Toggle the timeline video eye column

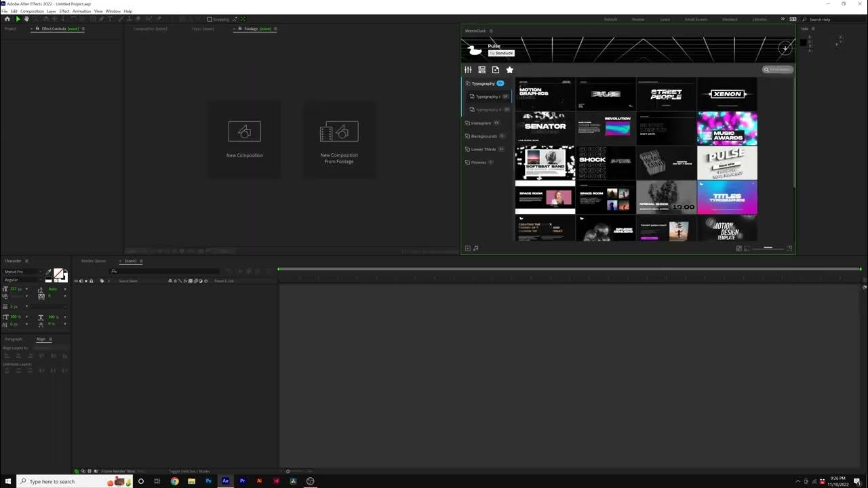tap(76, 281)
